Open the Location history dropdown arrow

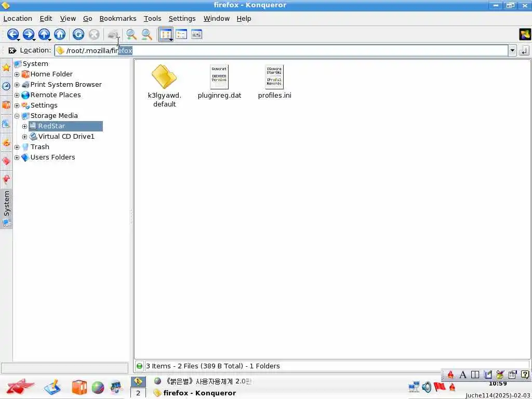point(512,50)
